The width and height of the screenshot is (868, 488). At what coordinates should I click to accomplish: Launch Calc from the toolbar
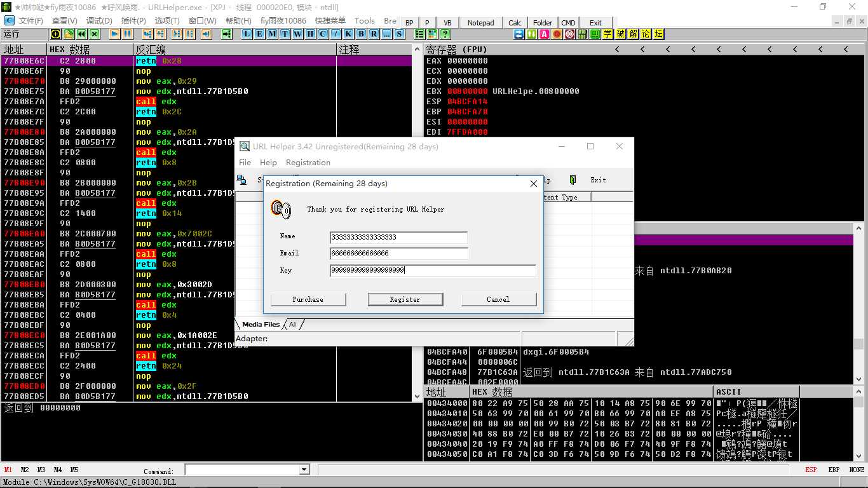(x=515, y=23)
